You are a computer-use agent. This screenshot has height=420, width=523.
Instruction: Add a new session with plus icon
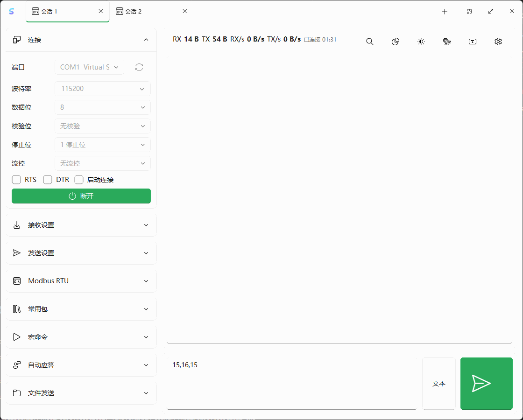444,12
